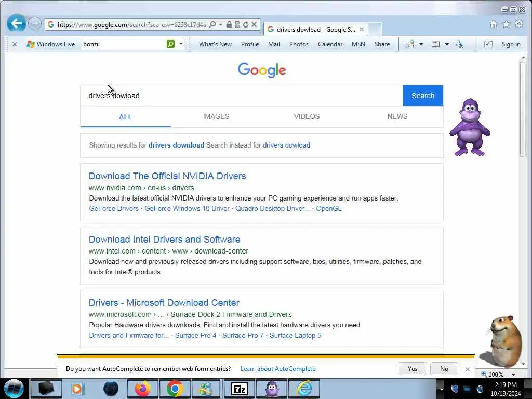
Task: Search instead for 'drivers dowload' link
Action: (x=286, y=145)
